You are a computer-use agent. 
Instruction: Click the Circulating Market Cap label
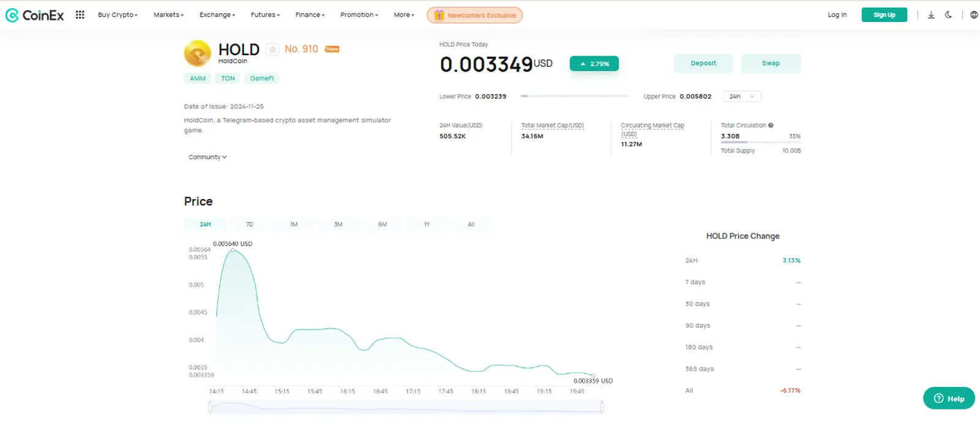[652, 129]
